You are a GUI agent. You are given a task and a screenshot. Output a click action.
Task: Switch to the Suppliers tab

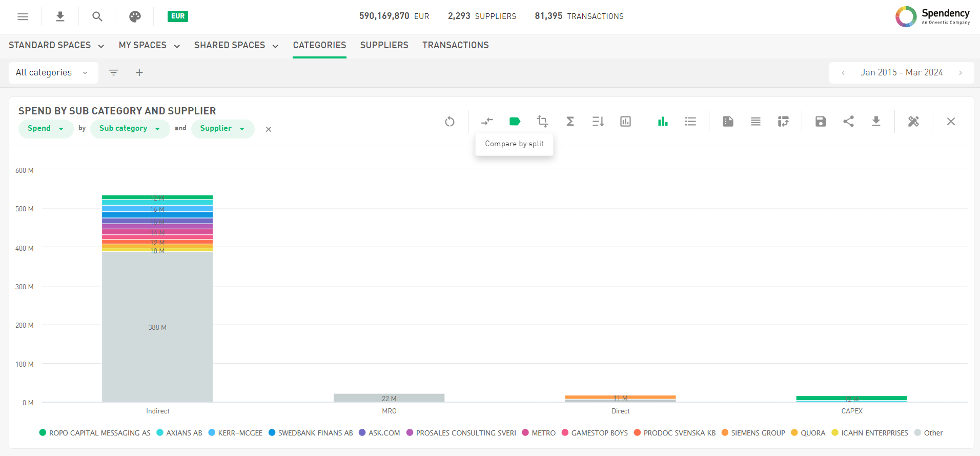[x=384, y=45]
